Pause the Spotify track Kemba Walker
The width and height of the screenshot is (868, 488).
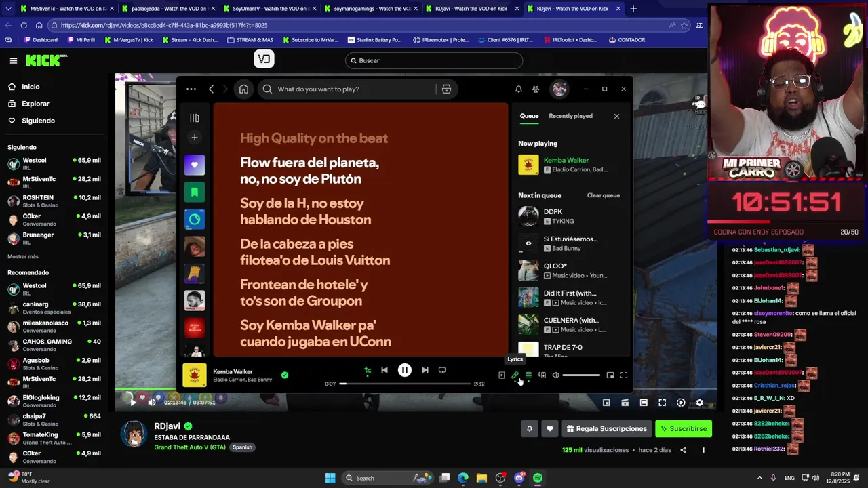(405, 370)
